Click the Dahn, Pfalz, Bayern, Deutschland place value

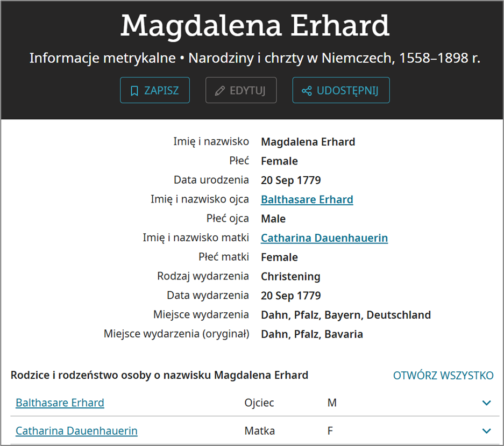(346, 315)
